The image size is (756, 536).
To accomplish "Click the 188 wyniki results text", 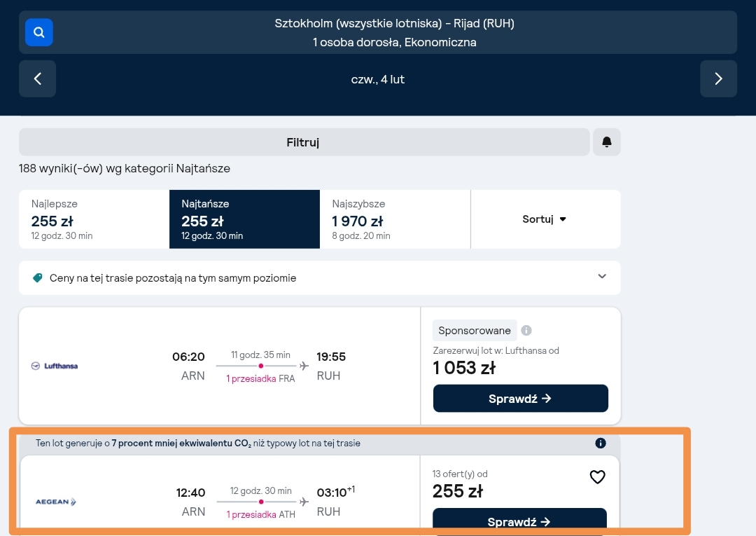I will click(x=125, y=168).
